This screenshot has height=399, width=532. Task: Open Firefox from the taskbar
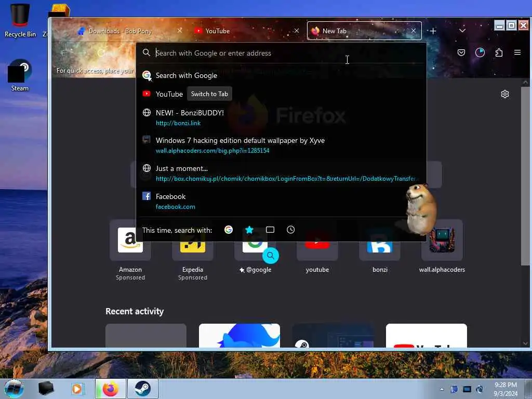point(111,389)
